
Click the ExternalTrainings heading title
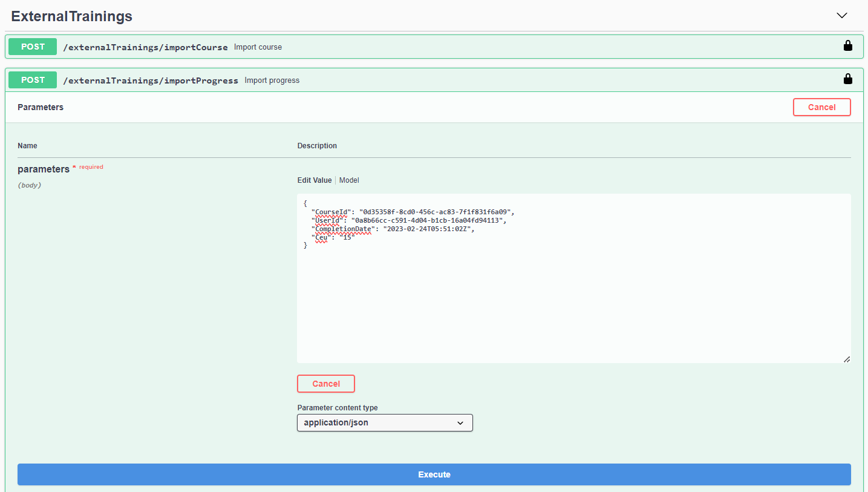71,16
